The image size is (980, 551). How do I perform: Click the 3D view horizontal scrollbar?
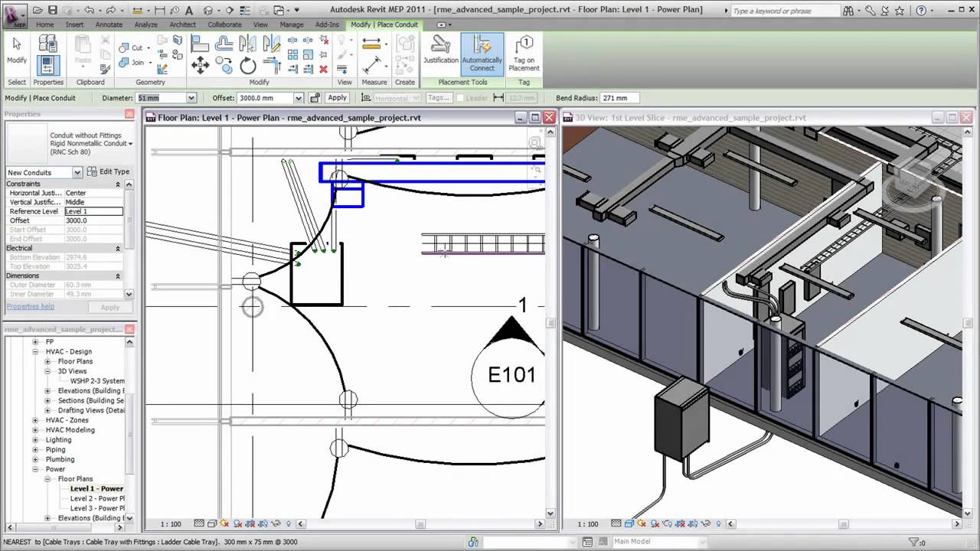[844, 524]
